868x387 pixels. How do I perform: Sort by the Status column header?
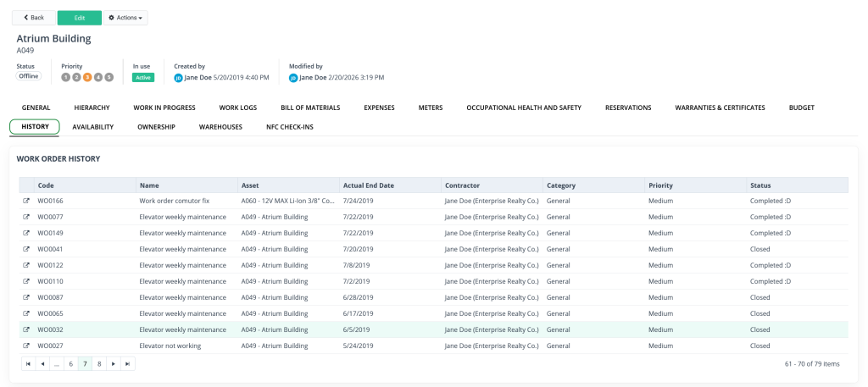(x=798, y=185)
